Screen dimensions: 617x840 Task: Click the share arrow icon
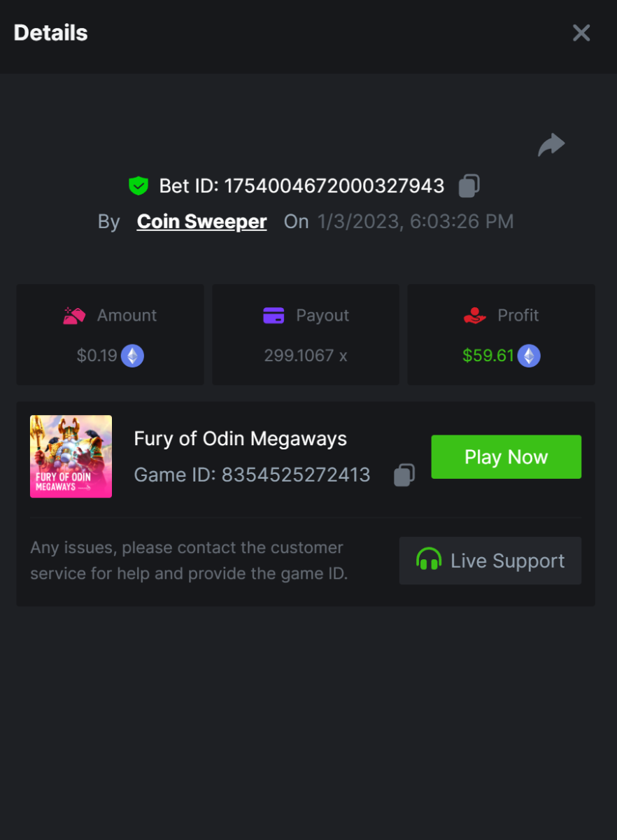[551, 145]
